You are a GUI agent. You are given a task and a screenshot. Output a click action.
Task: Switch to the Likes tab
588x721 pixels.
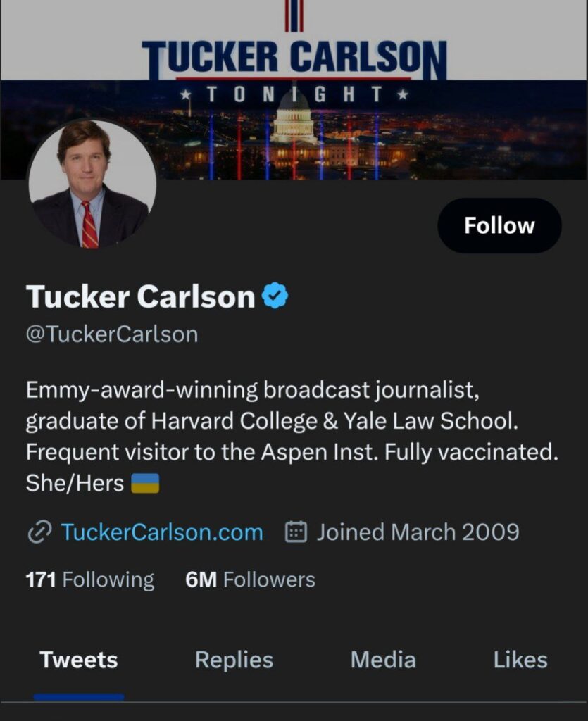click(520, 660)
